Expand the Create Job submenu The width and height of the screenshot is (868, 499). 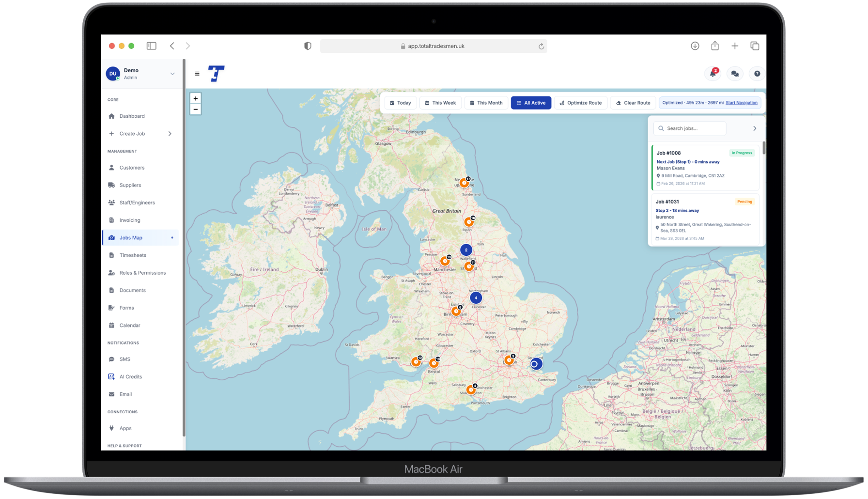point(170,134)
